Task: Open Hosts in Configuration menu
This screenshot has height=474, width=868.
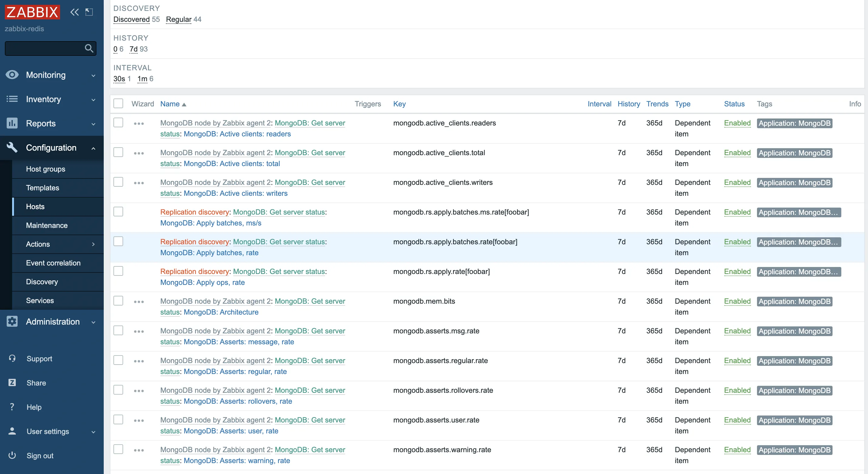Action: click(x=35, y=207)
